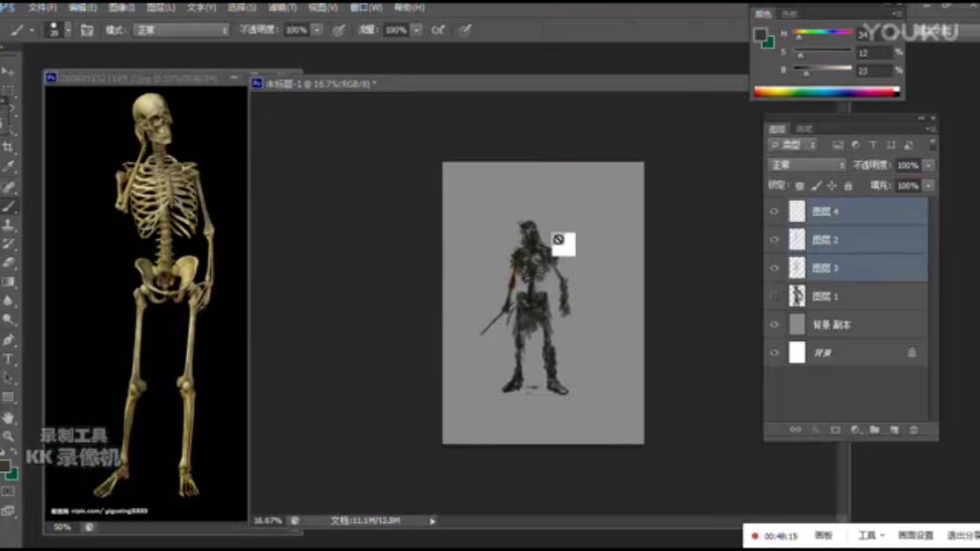Open the layer filter type dropdown
980x551 pixels.
[792, 145]
